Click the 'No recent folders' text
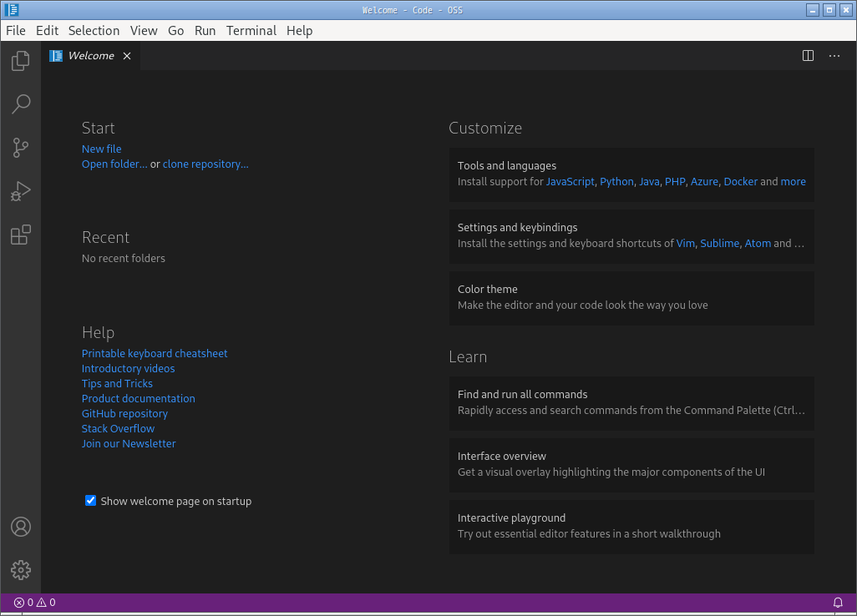Viewport: 857px width, 616px height. tap(124, 258)
